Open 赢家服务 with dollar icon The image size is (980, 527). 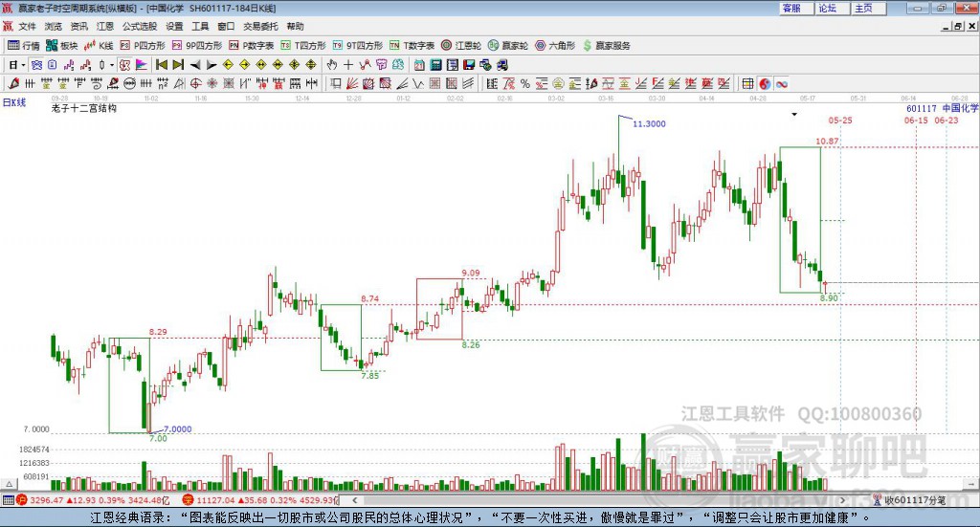click(x=606, y=46)
